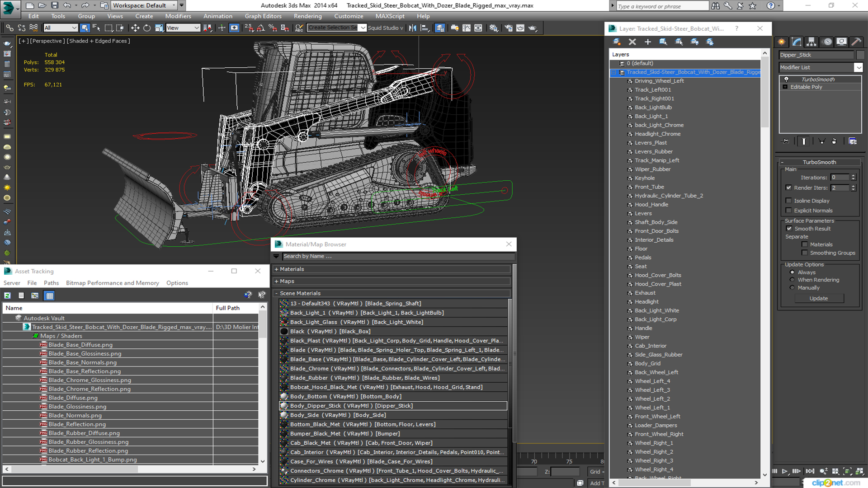Collapse the Scene Materials group
Viewport: 868px width, 488px height.
click(277, 294)
